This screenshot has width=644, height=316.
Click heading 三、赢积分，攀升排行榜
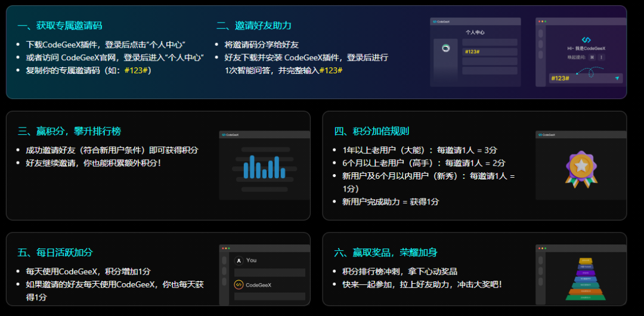69,132
